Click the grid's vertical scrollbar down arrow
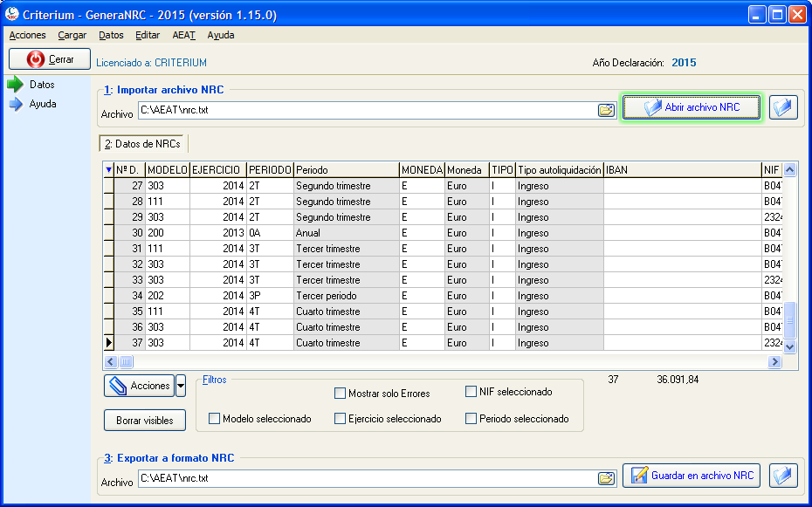Screen dimensions: 812x507 789,346
